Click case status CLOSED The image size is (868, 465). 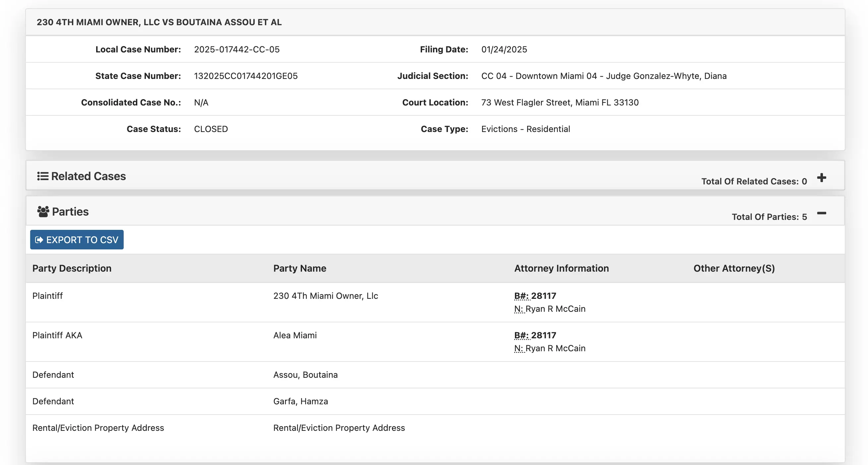[x=211, y=129]
